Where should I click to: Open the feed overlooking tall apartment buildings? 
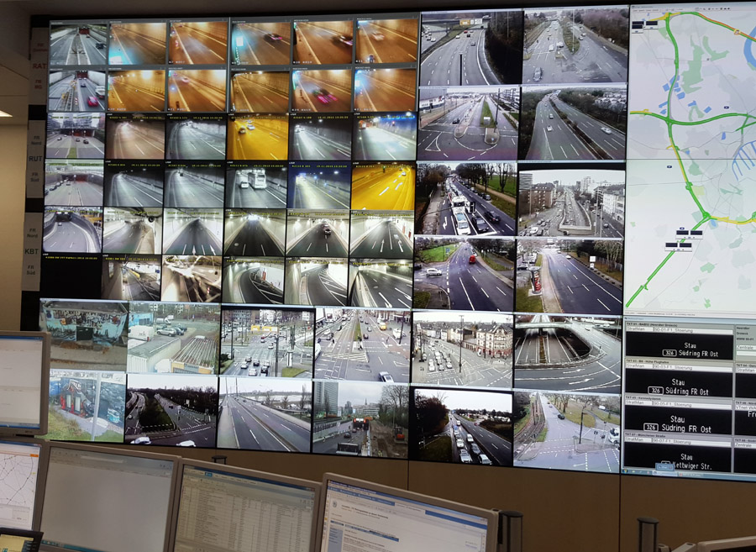pyautogui.click(x=571, y=203)
